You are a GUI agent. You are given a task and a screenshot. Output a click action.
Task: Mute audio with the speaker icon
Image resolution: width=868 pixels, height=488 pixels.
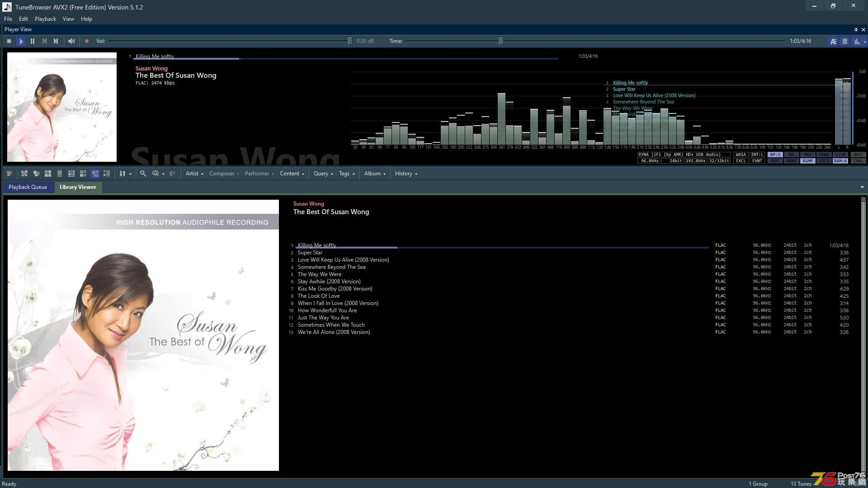click(x=71, y=41)
